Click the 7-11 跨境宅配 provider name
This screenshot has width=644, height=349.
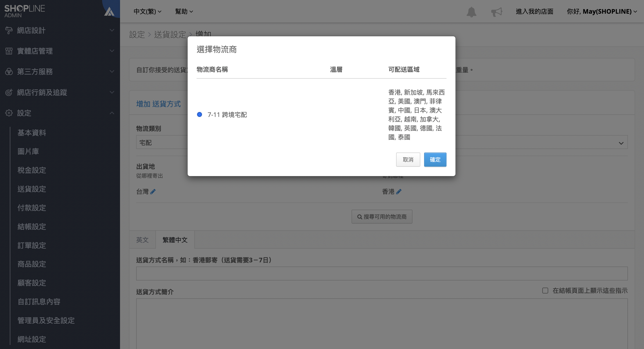[227, 115]
